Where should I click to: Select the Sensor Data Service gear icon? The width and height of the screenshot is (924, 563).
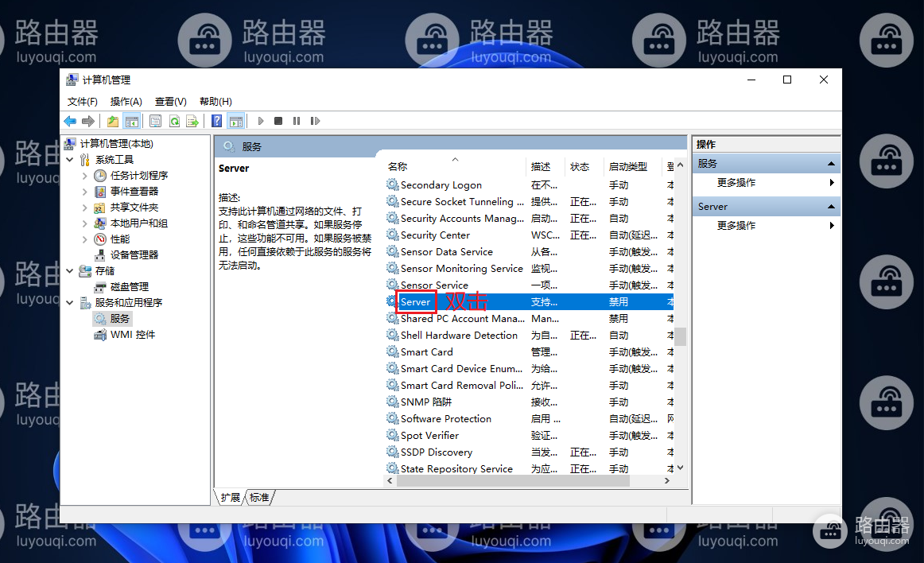[393, 252]
